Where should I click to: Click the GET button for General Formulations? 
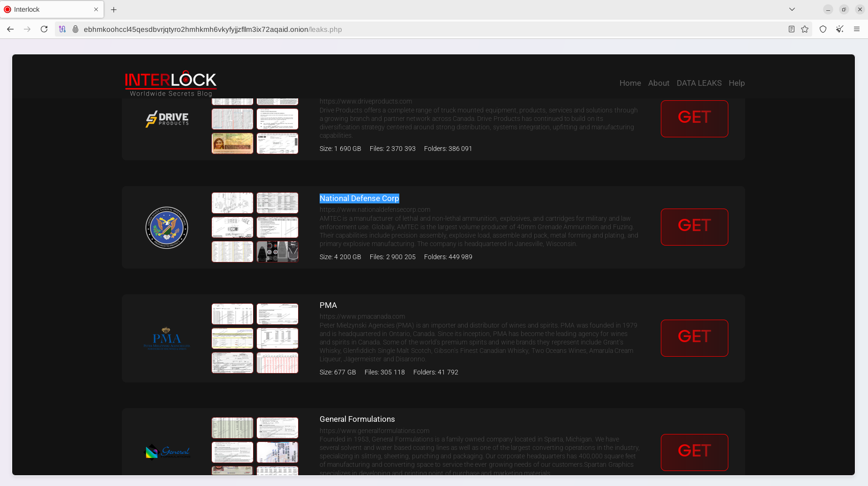click(694, 452)
